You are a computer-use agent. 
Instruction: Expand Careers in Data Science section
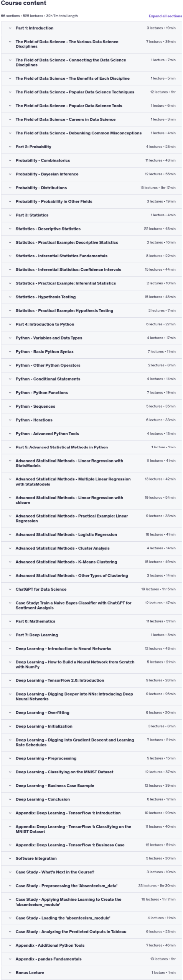click(91, 119)
